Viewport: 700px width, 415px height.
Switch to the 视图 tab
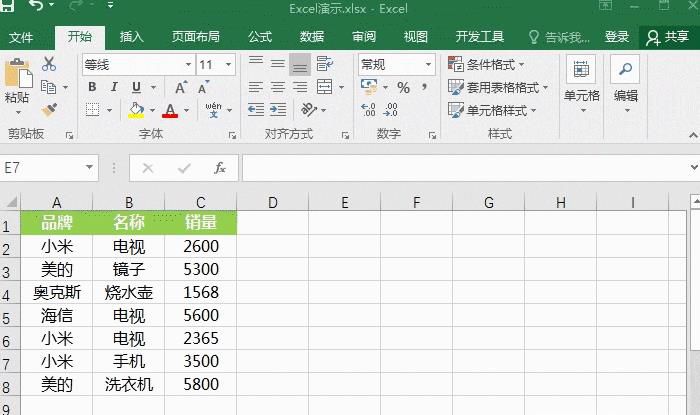(x=416, y=37)
